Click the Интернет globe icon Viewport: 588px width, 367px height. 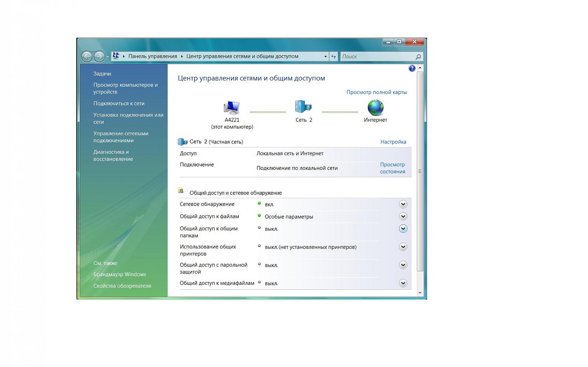[x=375, y=108]
